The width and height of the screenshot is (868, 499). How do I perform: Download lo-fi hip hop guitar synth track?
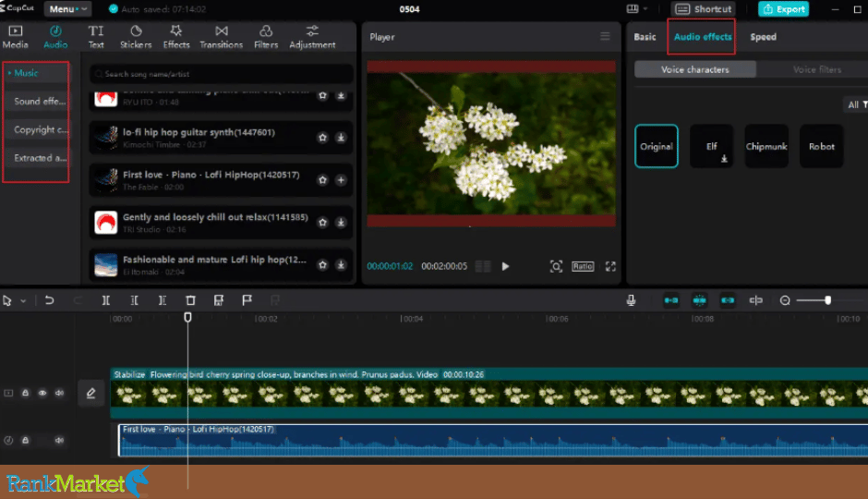341,138
